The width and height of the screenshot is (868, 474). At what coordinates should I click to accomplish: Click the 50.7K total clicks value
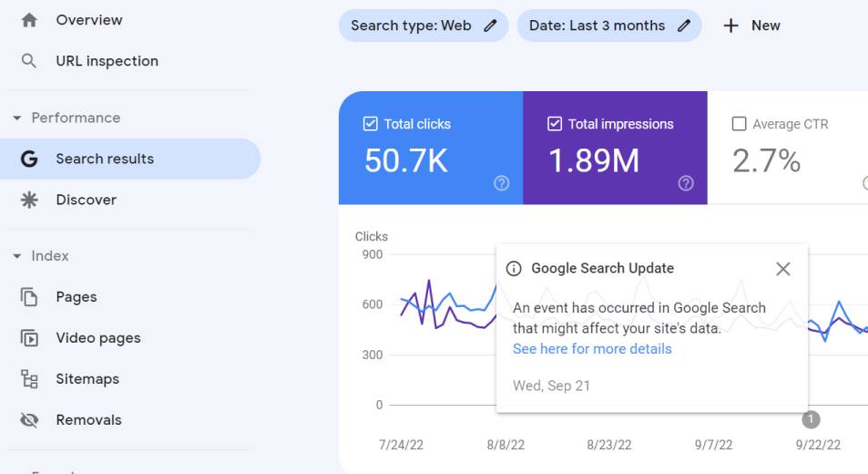point(406,161)
